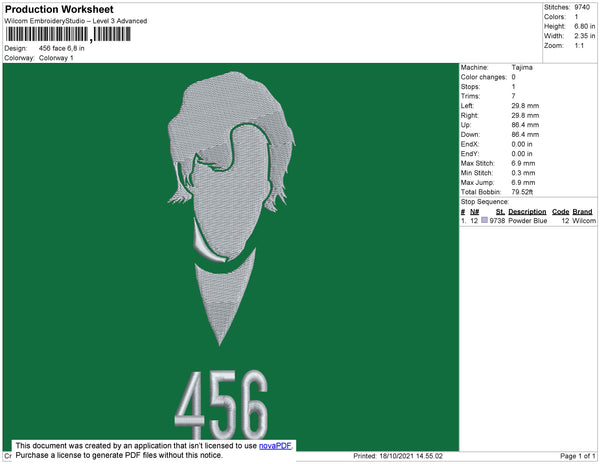Select the Machine value Tajima
The image size is (600, 464).
coord(522,67)
